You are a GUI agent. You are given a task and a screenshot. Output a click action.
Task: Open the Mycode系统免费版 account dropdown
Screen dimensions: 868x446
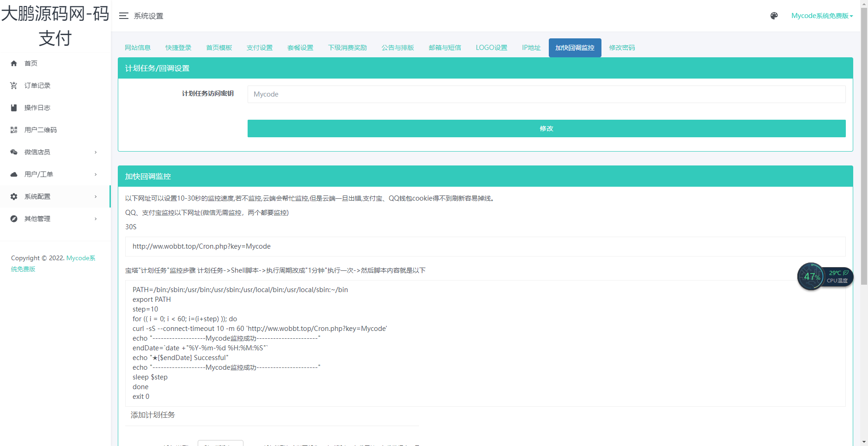pyautogui.click(x=822, y=15)
